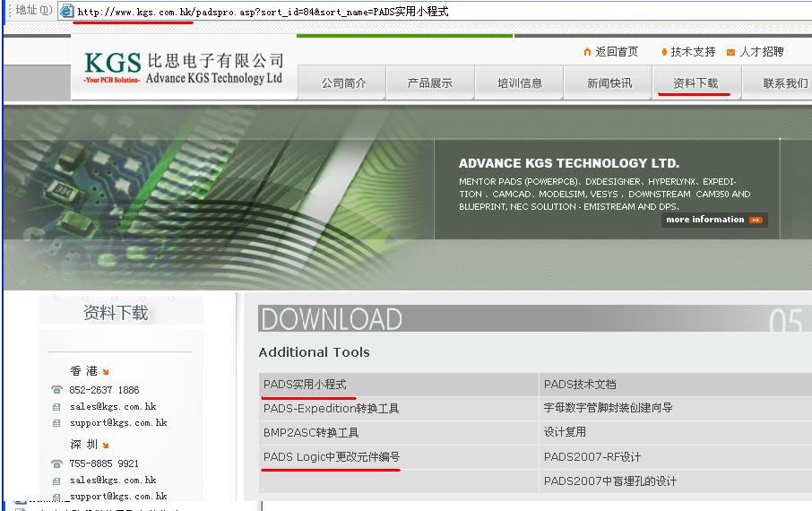Click the DOWNLOAD header banner
Image resolution: width=812 pixels, height=511 pixels.
[534, 318]
